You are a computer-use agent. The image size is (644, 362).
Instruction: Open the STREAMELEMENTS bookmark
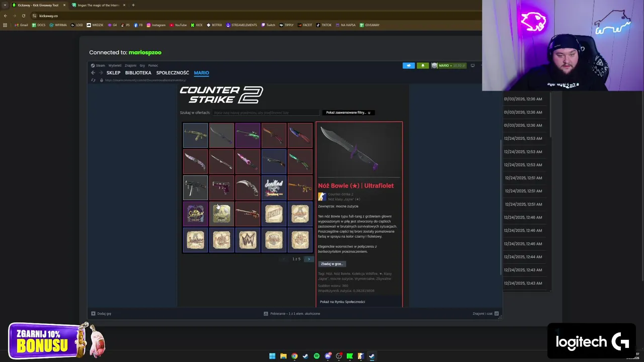[x=242, y=25]
